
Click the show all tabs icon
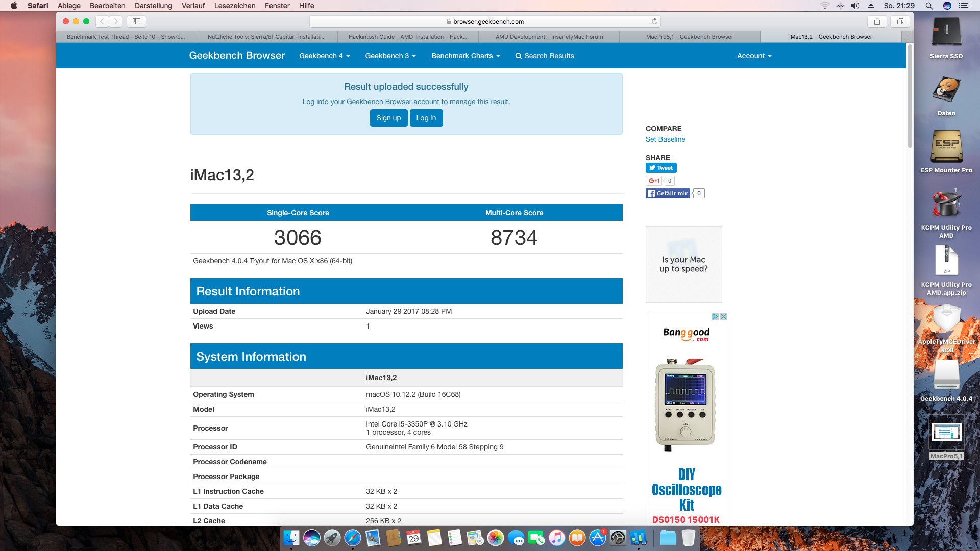(900, 21)
